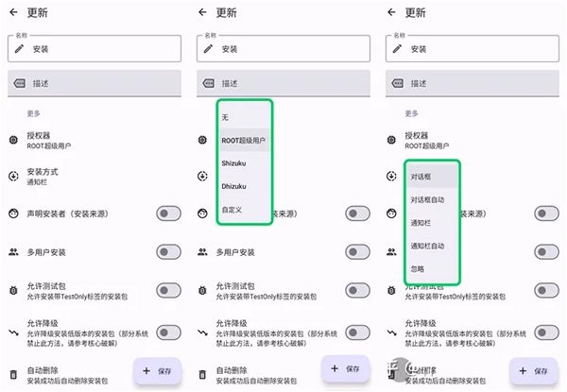Click the pencil icon in the left screen's name field
Viewport: 567px width, 392px height.
coord(21,49)
